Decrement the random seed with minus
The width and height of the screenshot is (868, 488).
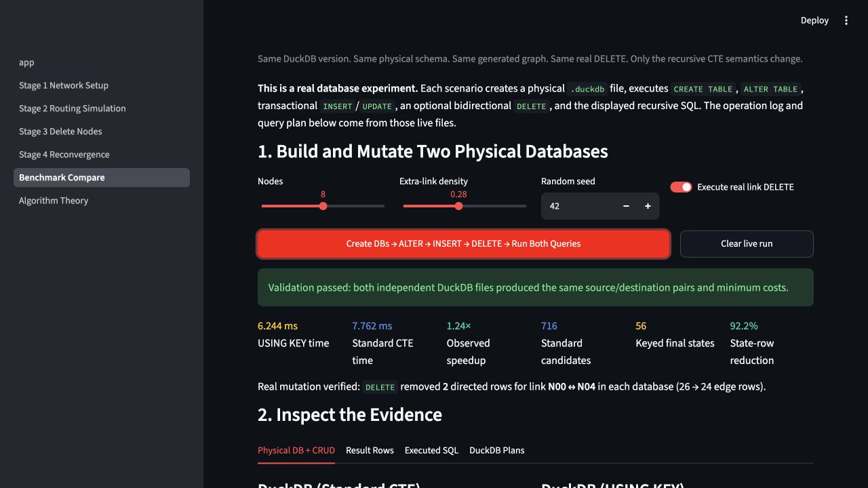click(626, 206)
